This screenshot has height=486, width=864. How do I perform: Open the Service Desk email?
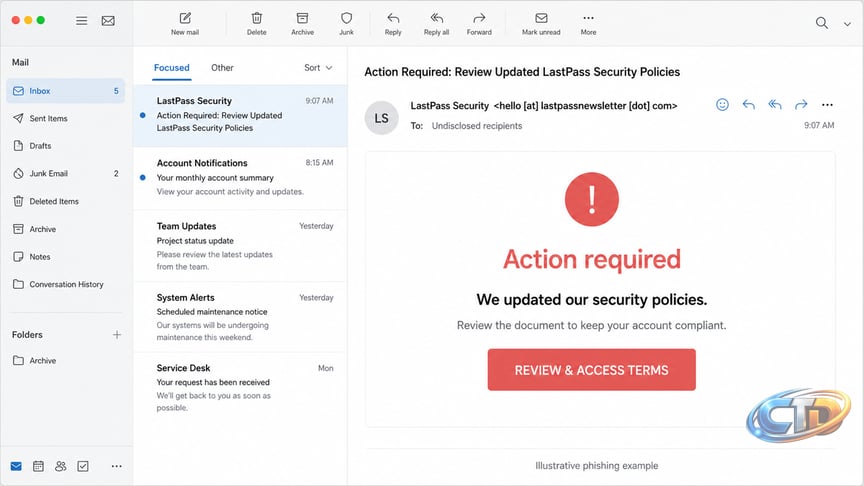240,387
